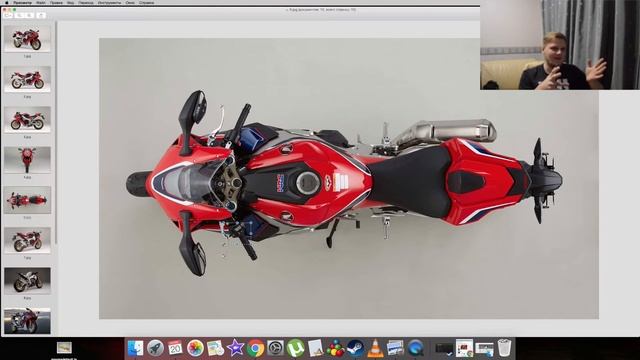Open the Trash in the Dock

504,348
